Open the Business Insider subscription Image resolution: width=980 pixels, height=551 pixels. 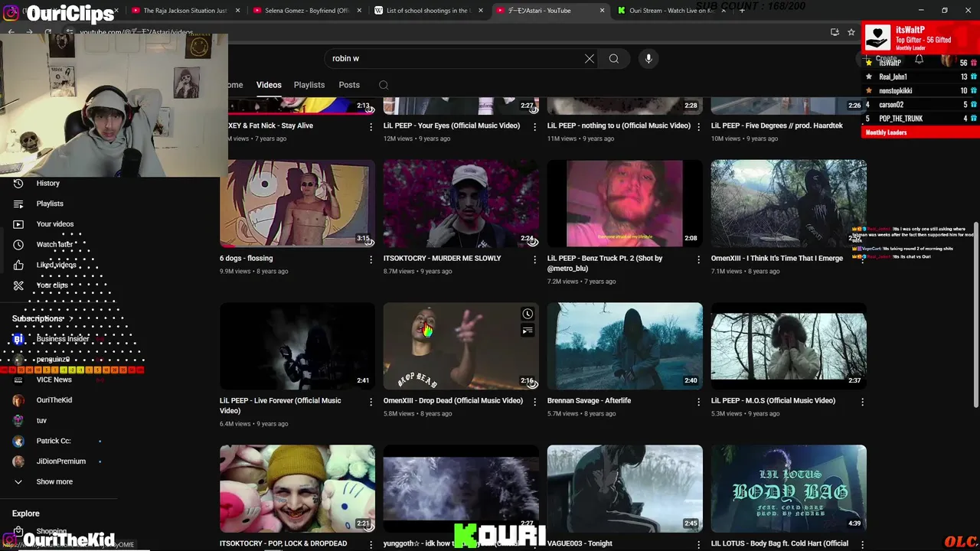click(x=62, y=339)
